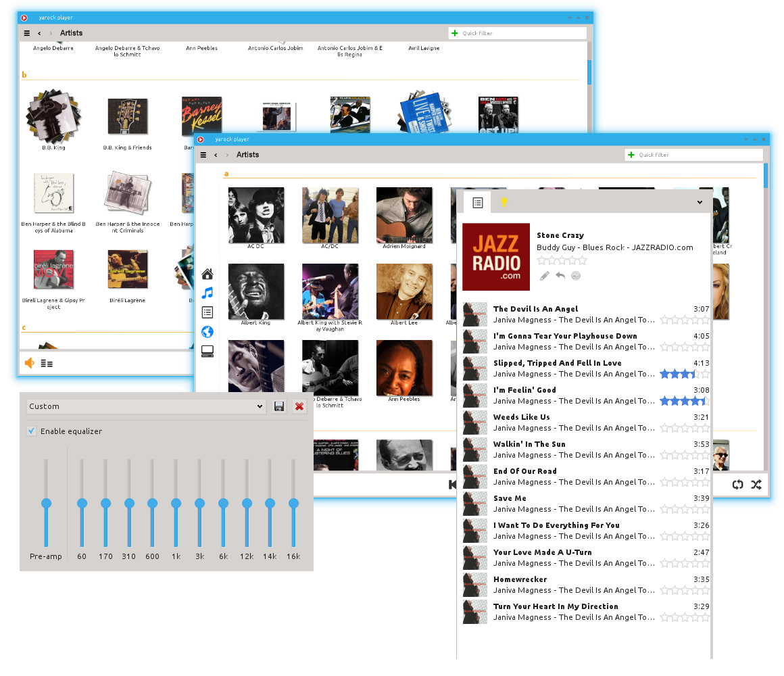Adjust the 6k band slider
Viewport: 784px width, 676px height.
(223, 503)
